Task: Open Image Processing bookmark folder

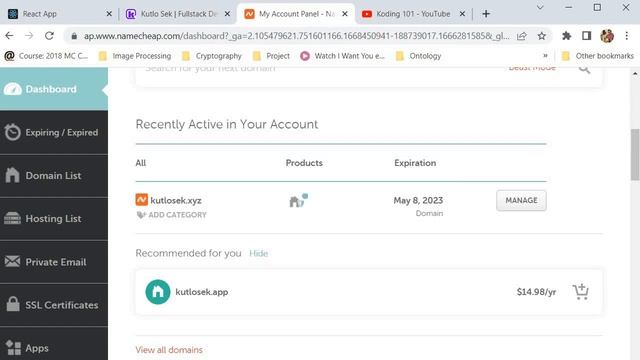Action: pos(136,56)
